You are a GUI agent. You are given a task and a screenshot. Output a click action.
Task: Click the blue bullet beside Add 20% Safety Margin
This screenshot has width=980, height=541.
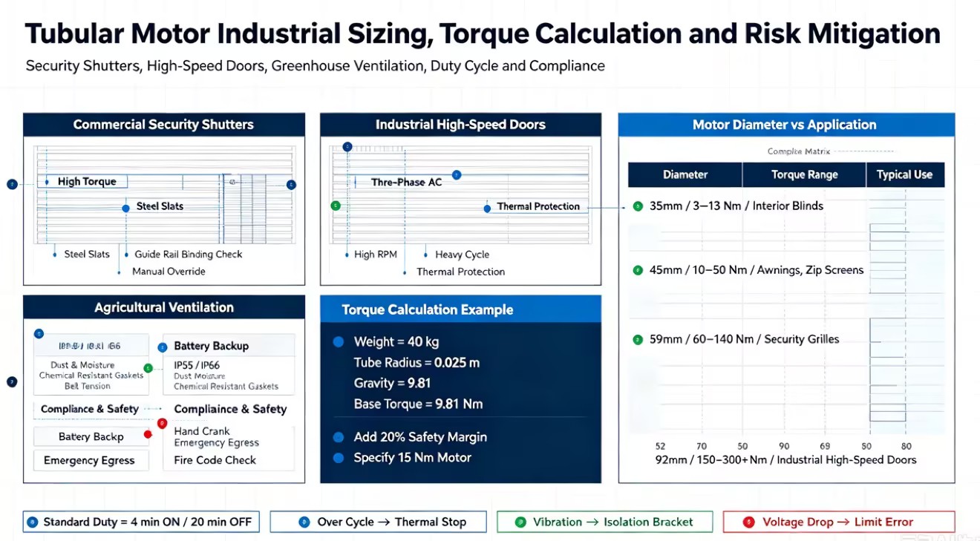tap(339, 437)
